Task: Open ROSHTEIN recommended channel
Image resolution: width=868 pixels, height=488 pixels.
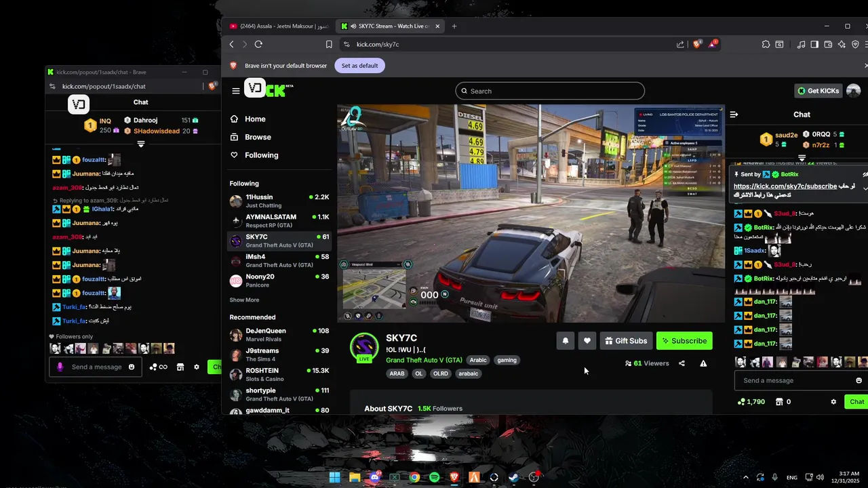Action: pyautogui.click(x=279, y=374)
